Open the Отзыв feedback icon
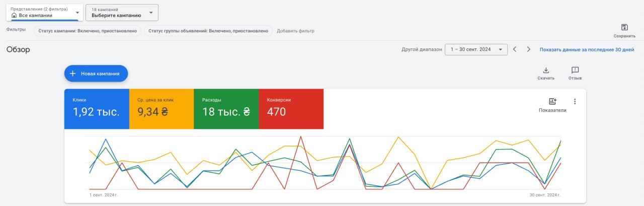Viewport: 644px width, 206px height. (575, 71)
